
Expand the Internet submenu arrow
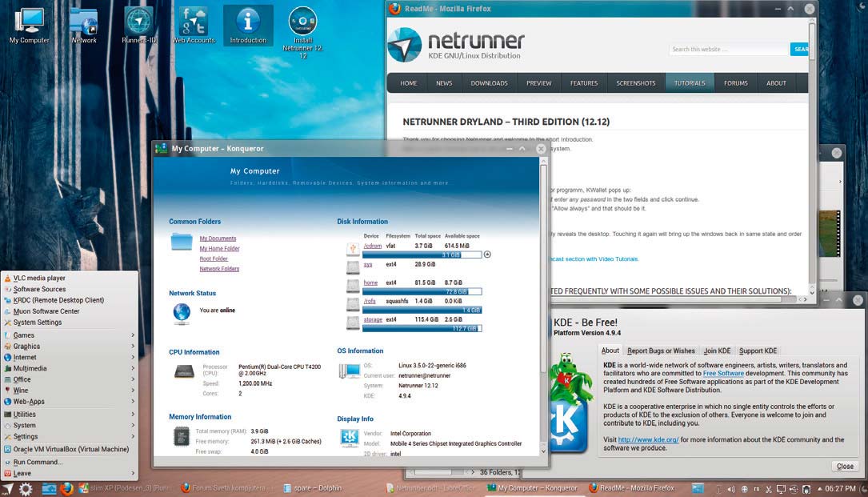[133, 358]
